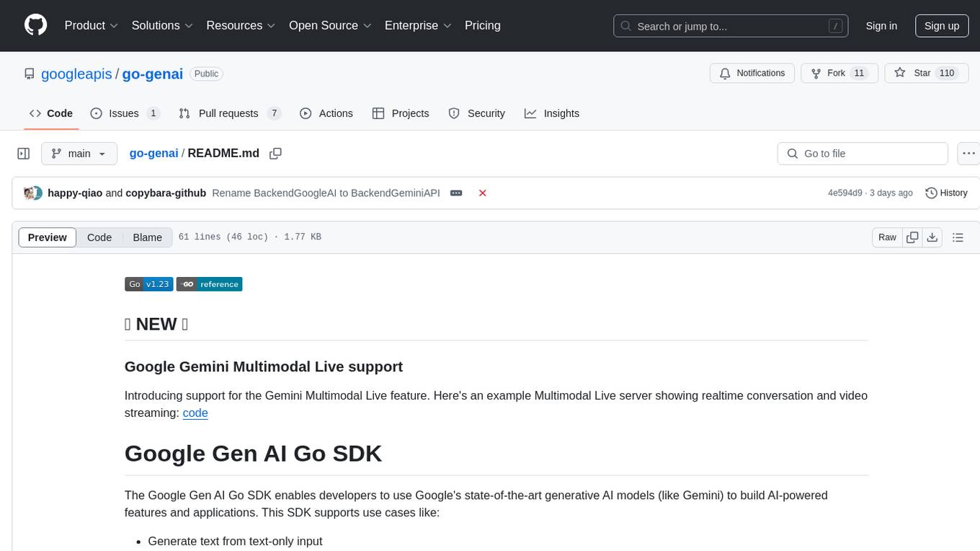Download the raw file
The image size is (980, 551).
pyautogui.click(x=932, y=237)
